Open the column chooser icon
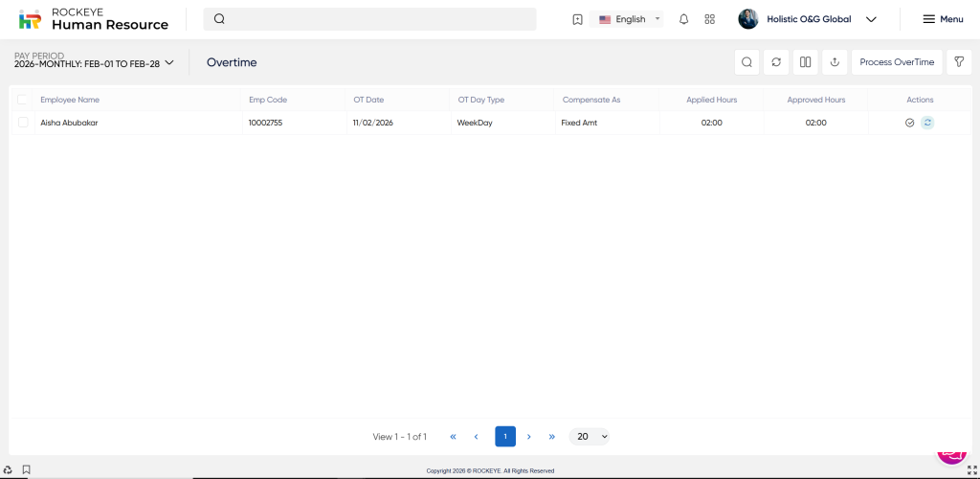The image size is (980, 479). 806,62
